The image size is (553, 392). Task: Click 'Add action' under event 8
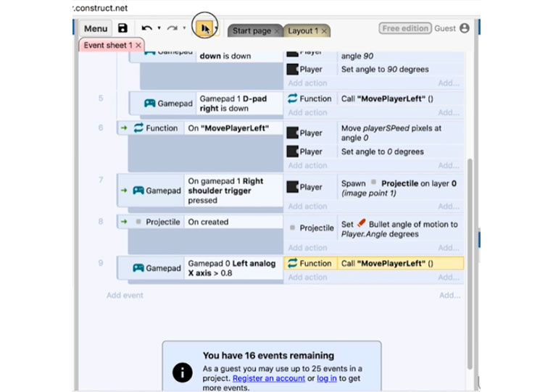(307, 248)
